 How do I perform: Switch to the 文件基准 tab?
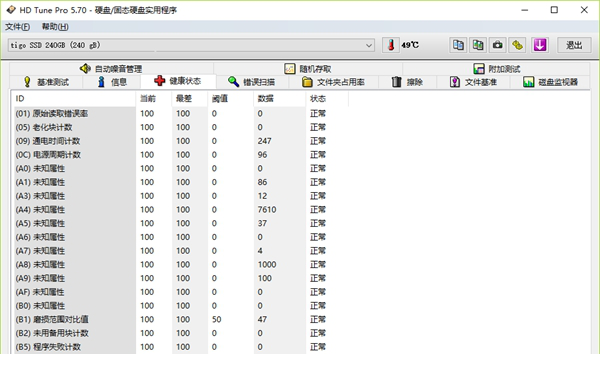click(473, 82)
